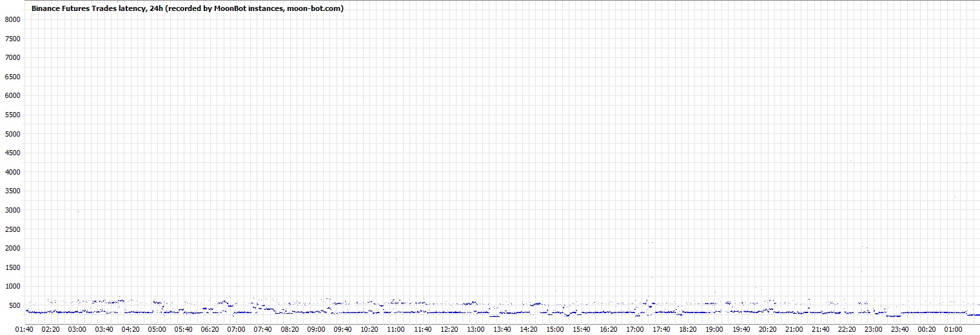The width and height of the screenshot is (980, 335).
Task: Select the 3500 y-axis label
Action: [x=13, y=191]
